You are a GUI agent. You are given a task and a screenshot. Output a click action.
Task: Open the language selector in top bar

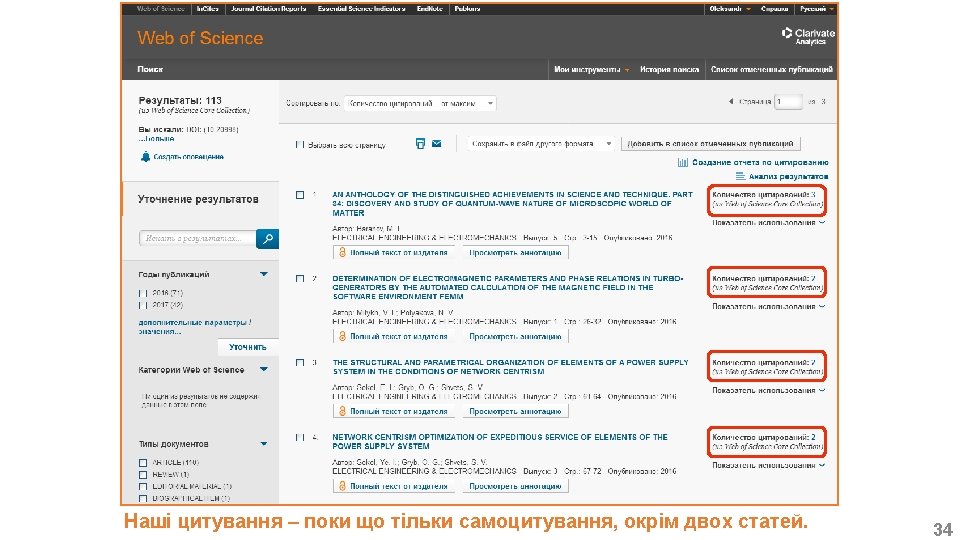pos(816,9)
